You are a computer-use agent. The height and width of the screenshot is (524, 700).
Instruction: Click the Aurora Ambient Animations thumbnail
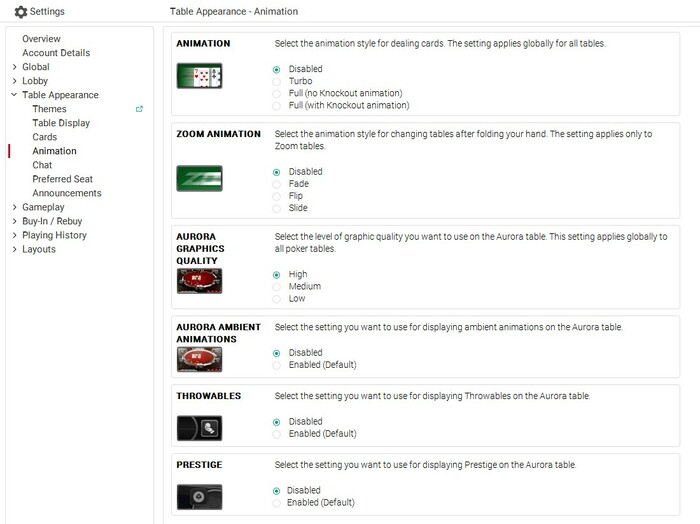pos(200,359)
